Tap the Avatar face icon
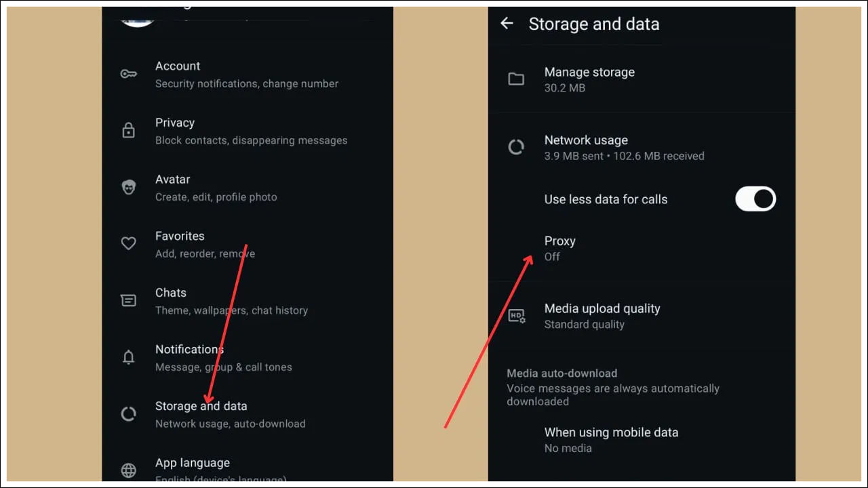The width and height of the screenshot is (868, 488). click(128, 188)
